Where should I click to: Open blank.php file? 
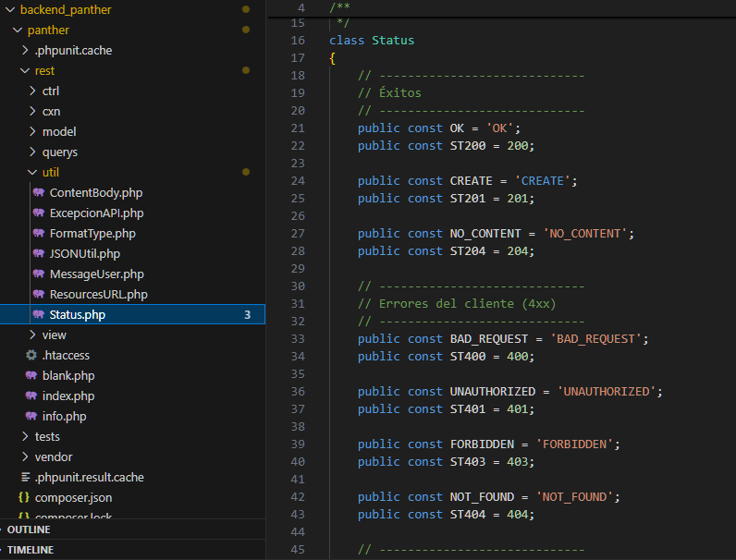point(68,376)
